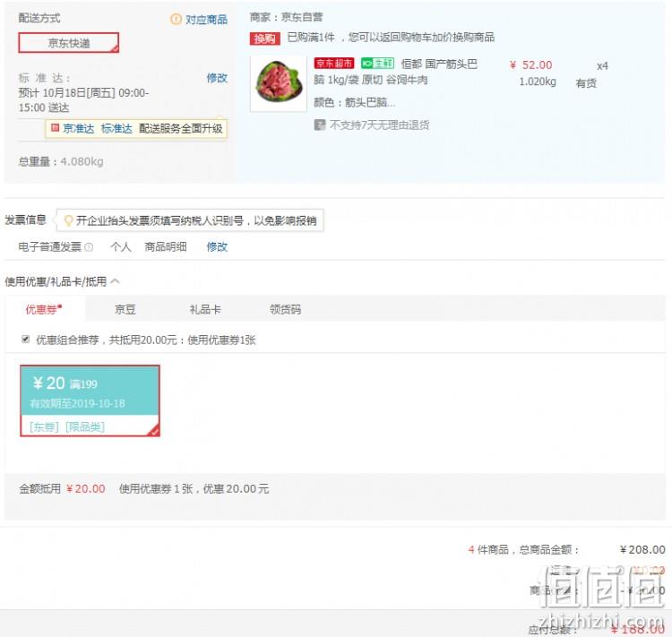Click the 对应商品 info icon
Screen dimensions: 672x637
pos(176,19)
